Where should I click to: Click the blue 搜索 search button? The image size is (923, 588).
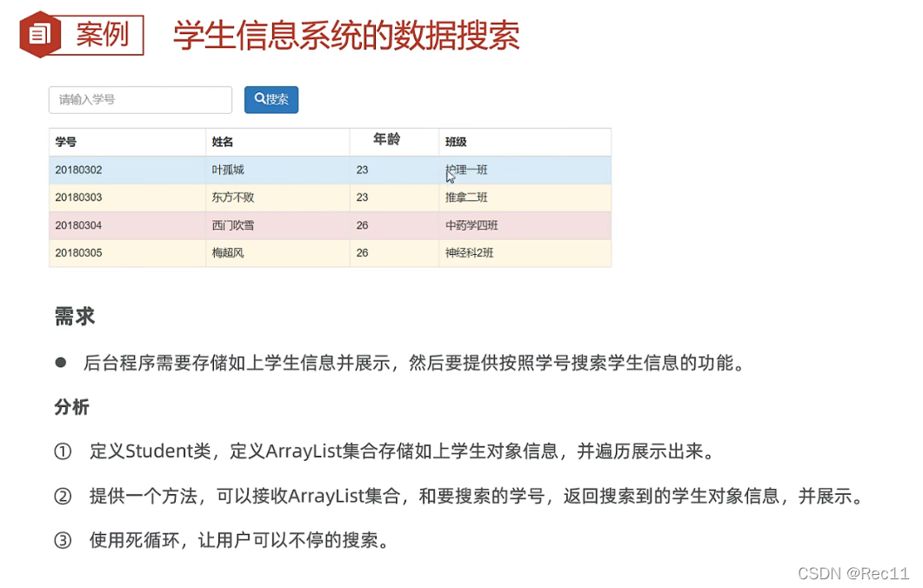(271, 99)
